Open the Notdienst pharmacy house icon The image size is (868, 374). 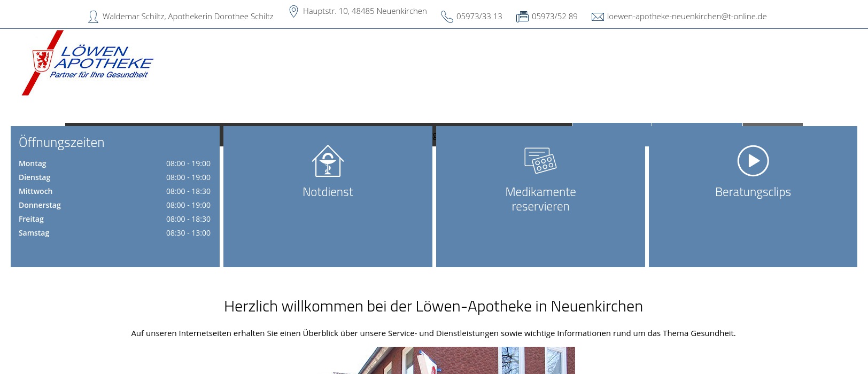click(x=328, y=161)
